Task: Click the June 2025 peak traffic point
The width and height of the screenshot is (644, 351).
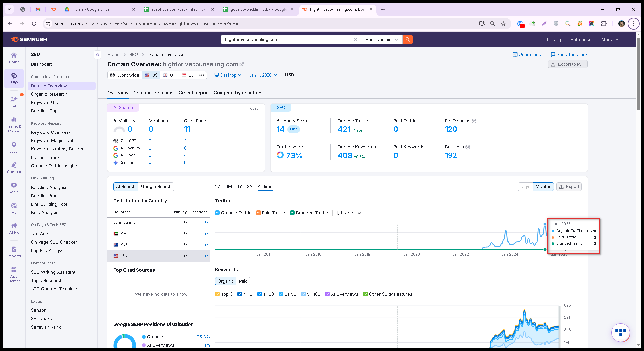Action: click(545, 224)
